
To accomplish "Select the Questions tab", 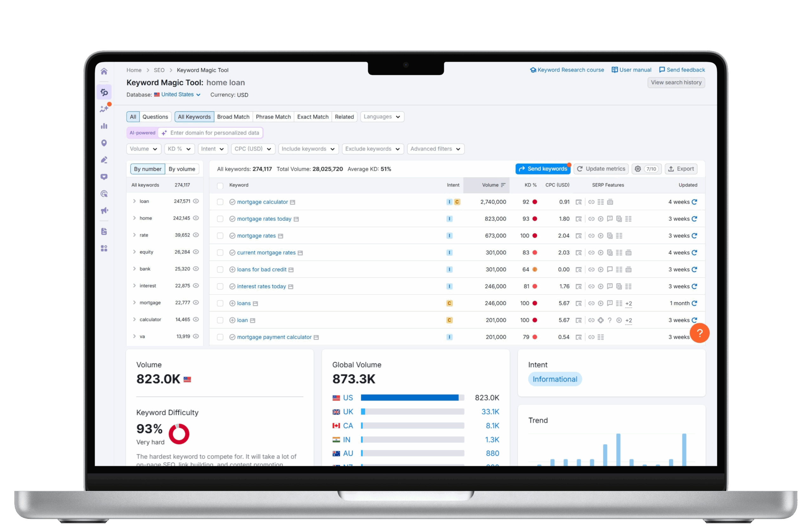I will pyautogui.click(x=155, y=117).
